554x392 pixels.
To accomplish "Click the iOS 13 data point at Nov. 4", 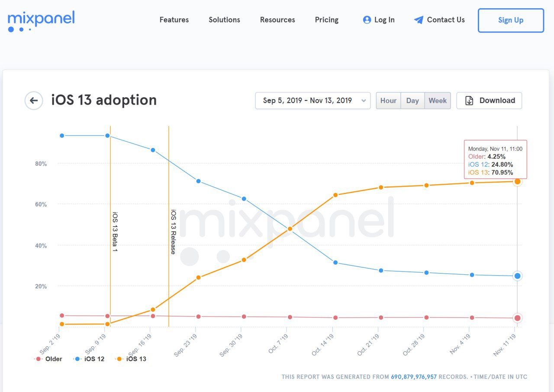I will (472, 183).
